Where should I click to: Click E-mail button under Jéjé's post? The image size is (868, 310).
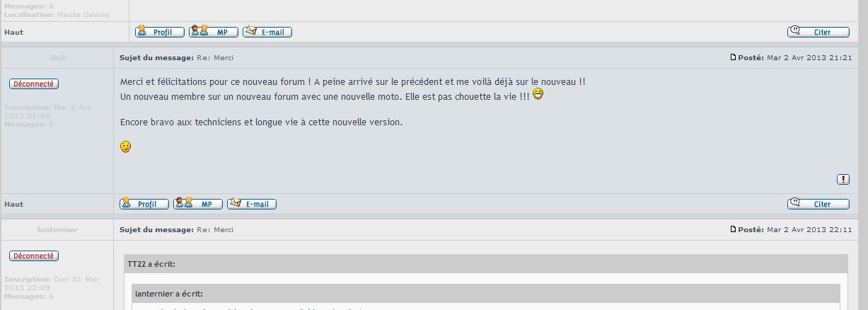[252, 204]
